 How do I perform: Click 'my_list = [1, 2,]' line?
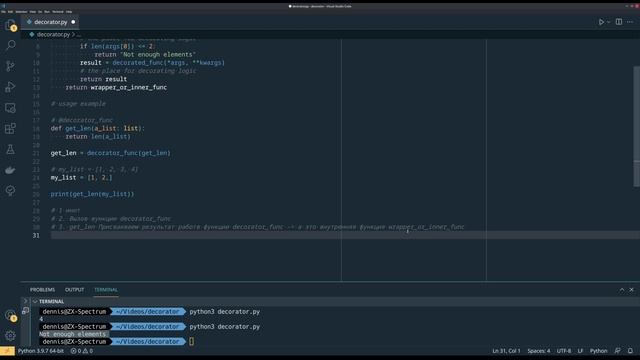point(81,178)
